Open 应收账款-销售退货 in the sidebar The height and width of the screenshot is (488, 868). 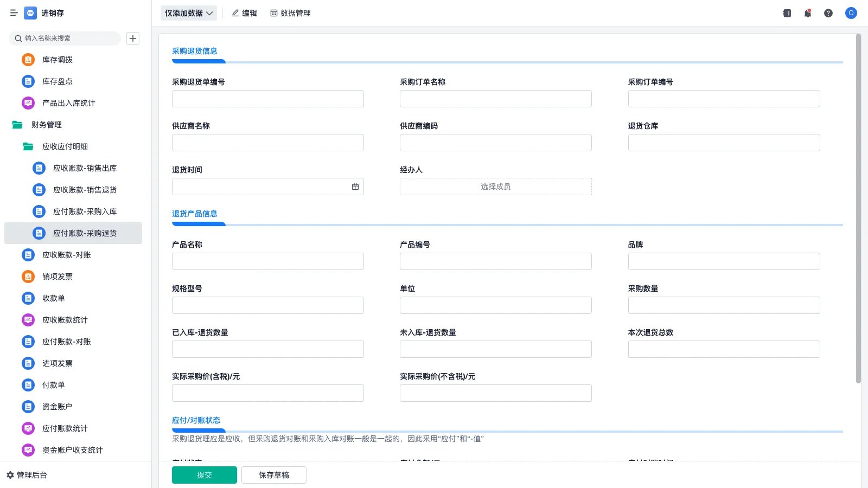click(73, 190)
